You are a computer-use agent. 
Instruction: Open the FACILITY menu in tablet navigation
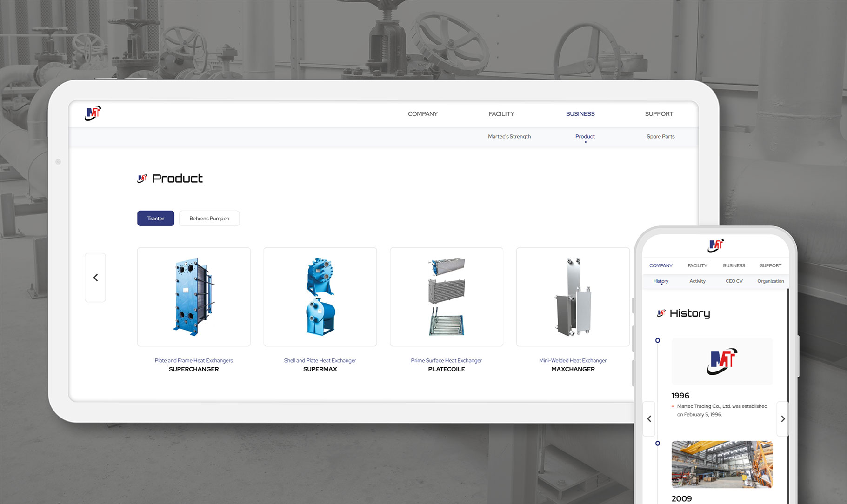pyautogui.click(x=501, y=114)
